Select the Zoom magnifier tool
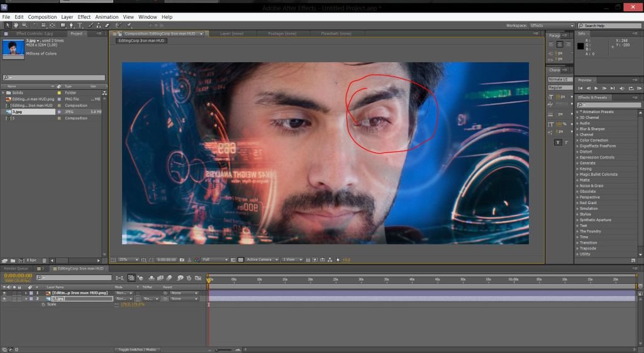Image resolution: width=644 pixels, height=353 pixels. pos(25,25)
